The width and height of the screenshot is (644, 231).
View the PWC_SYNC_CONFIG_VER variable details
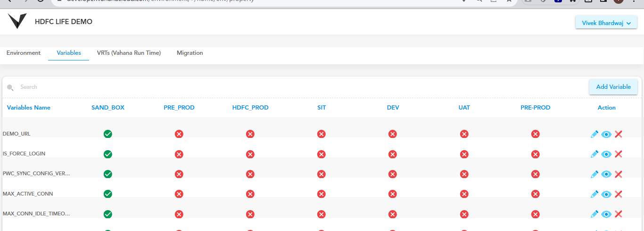[606, 174]
